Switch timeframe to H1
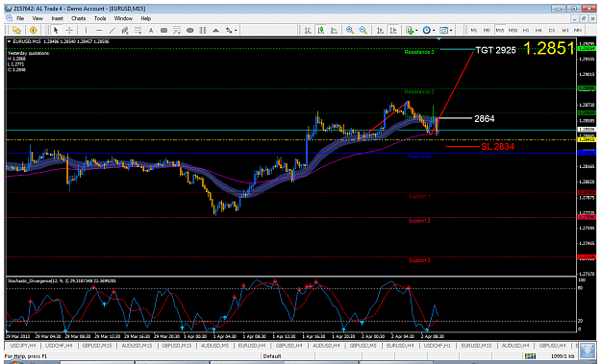This screenshot has width=601, height=364. pos(526,30)
